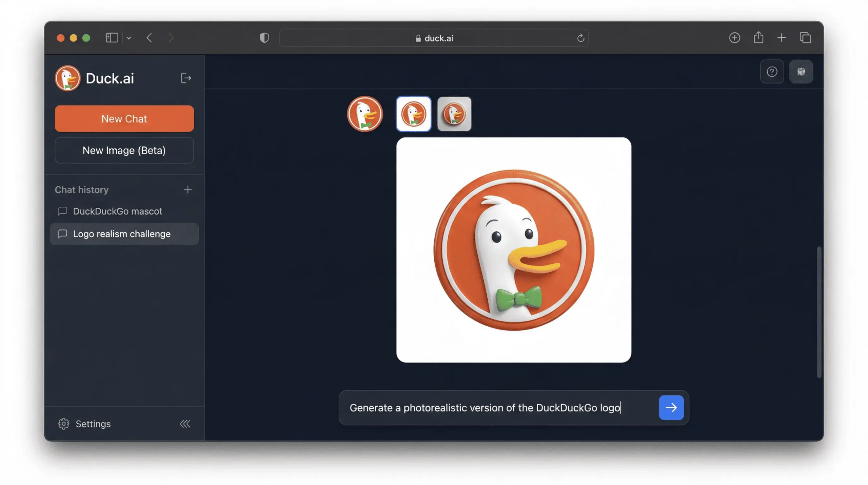Start a new chat using the plus beside Chat history
This screenshot has height=485, width=868.
click(188, 189)
